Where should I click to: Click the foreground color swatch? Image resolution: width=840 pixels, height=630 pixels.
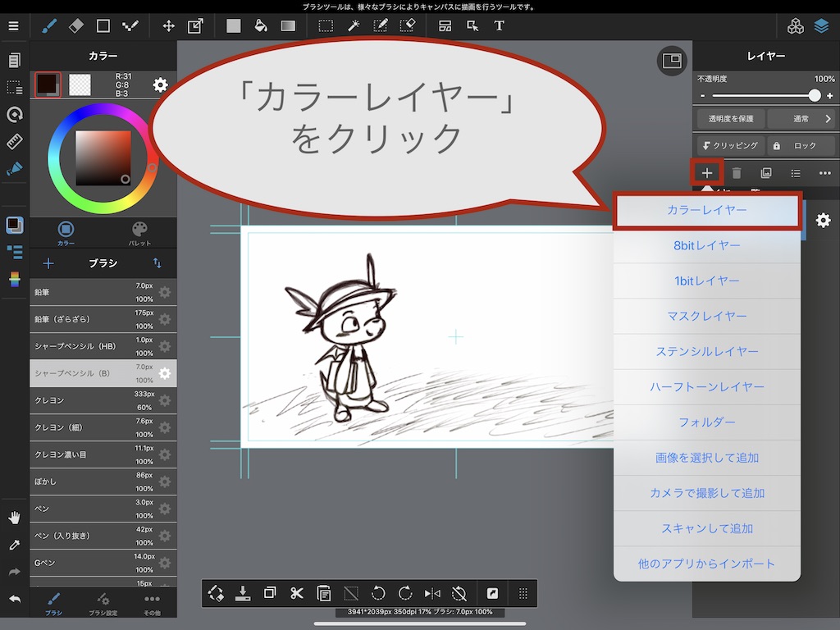pos(47,84)
